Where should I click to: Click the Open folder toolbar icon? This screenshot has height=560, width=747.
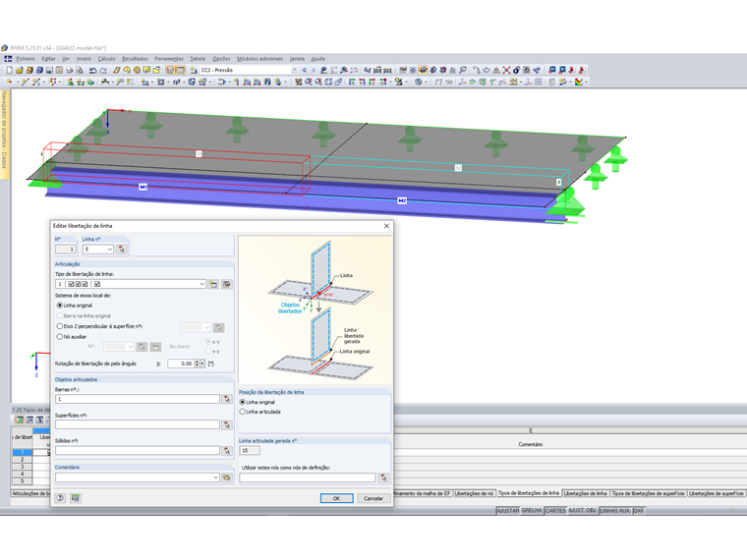coord(19,70)
